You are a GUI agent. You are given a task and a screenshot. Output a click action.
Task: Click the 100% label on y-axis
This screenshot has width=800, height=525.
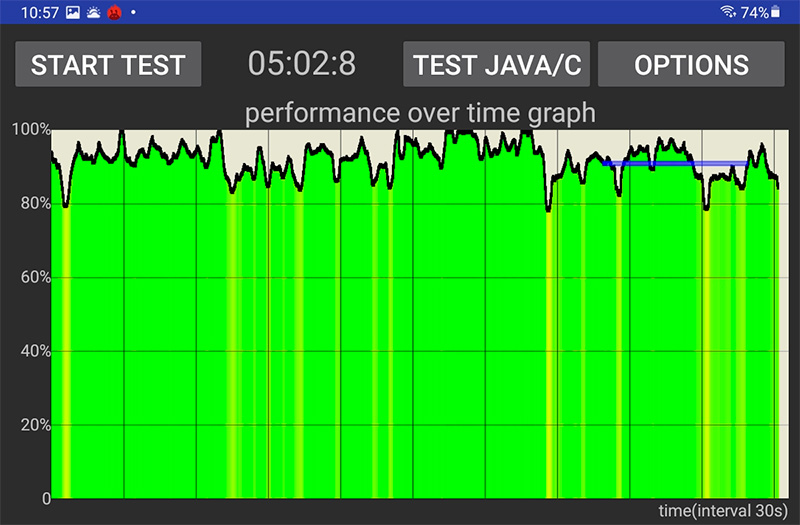pos(30,130)
